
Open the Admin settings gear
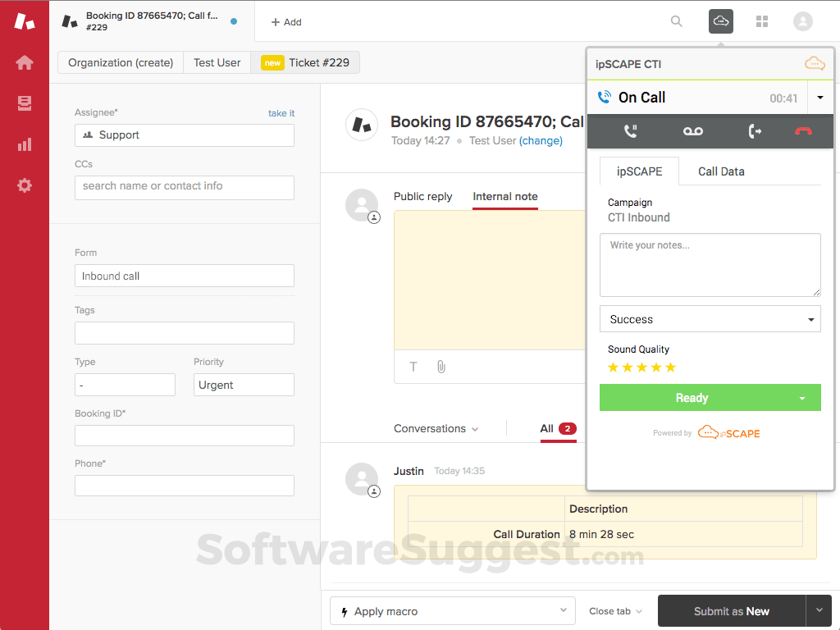click(24, 185)
